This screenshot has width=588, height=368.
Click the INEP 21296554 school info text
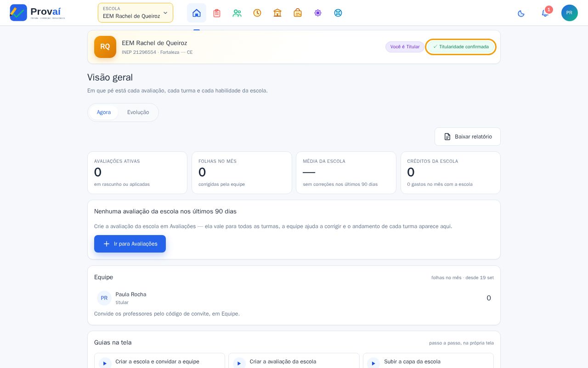click(x=157, y=52)
